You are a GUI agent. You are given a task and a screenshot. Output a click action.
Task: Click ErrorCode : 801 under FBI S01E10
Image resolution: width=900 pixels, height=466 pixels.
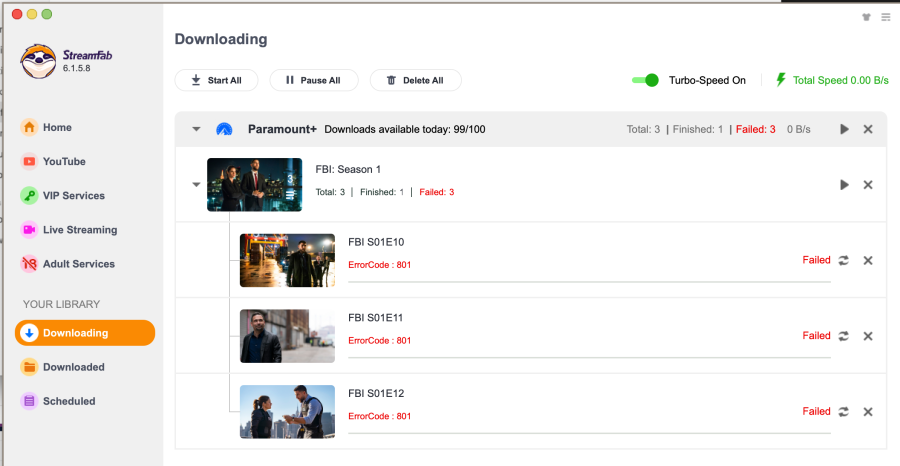pos(379,265)
